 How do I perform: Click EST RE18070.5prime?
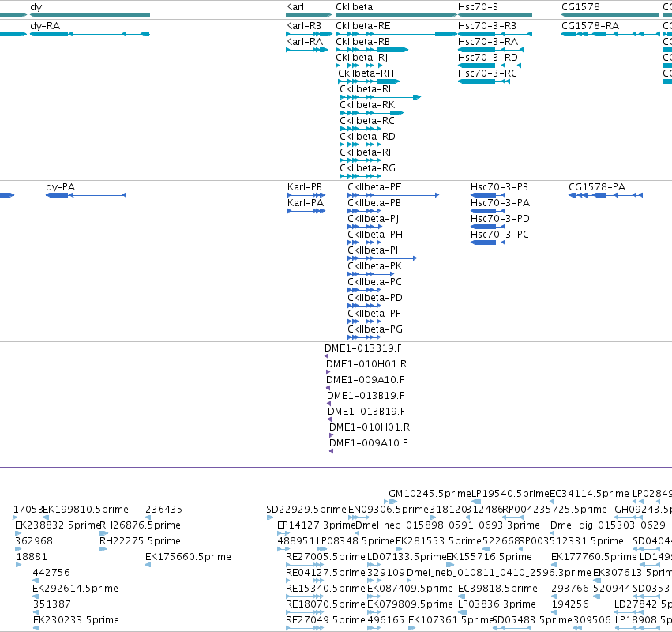click(325, 604)
